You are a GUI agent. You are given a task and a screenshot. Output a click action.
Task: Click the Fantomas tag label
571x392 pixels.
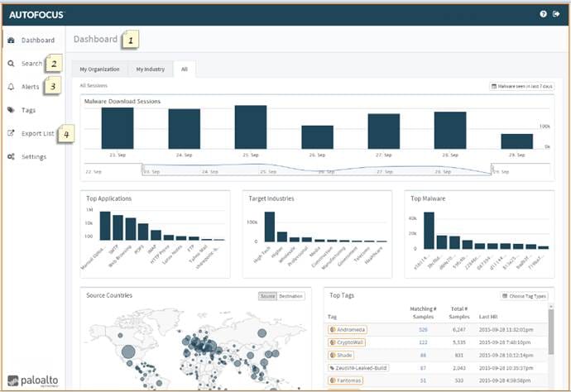click(345, 380)
